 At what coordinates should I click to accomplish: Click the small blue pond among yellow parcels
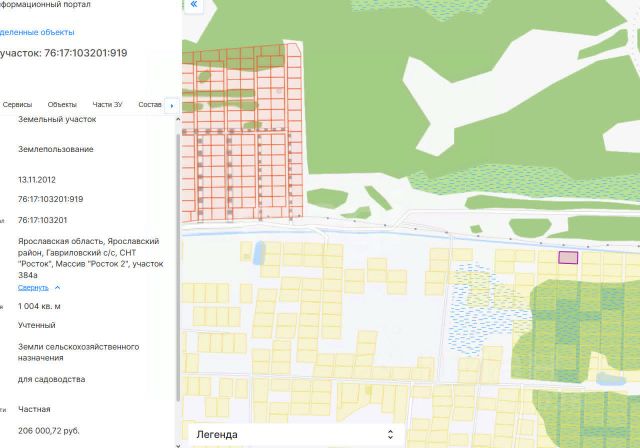pos(259,253)
